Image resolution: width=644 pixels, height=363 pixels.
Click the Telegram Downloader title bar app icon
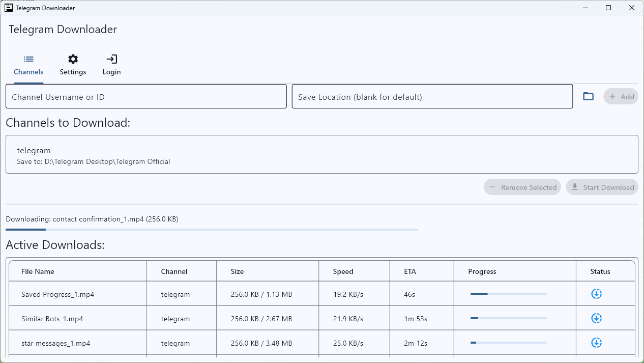pyautogui.click(x=8, y=8)
